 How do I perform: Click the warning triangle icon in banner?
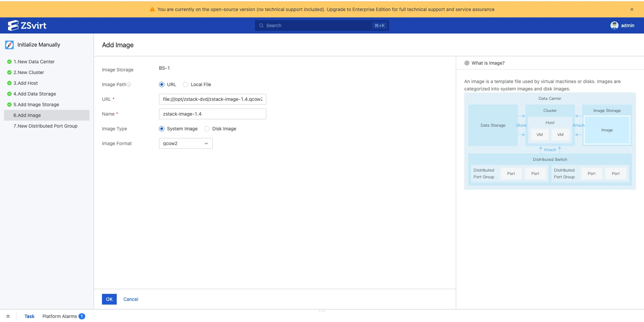click(152, 9)
